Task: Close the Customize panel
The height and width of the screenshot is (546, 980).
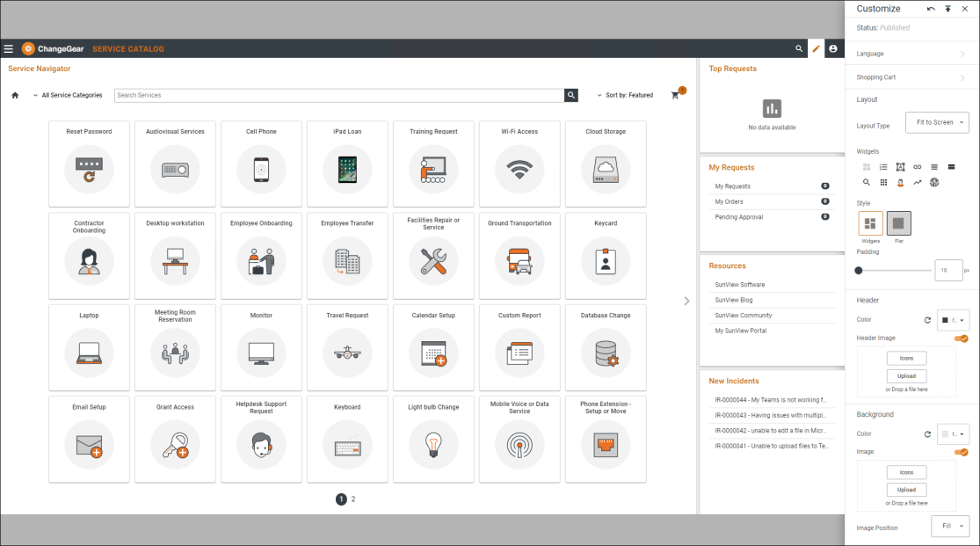Action: (964, 9)
